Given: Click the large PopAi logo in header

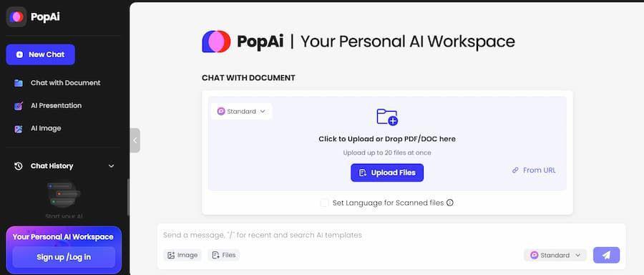Looking at the screenshot, I should pos(216,42).
